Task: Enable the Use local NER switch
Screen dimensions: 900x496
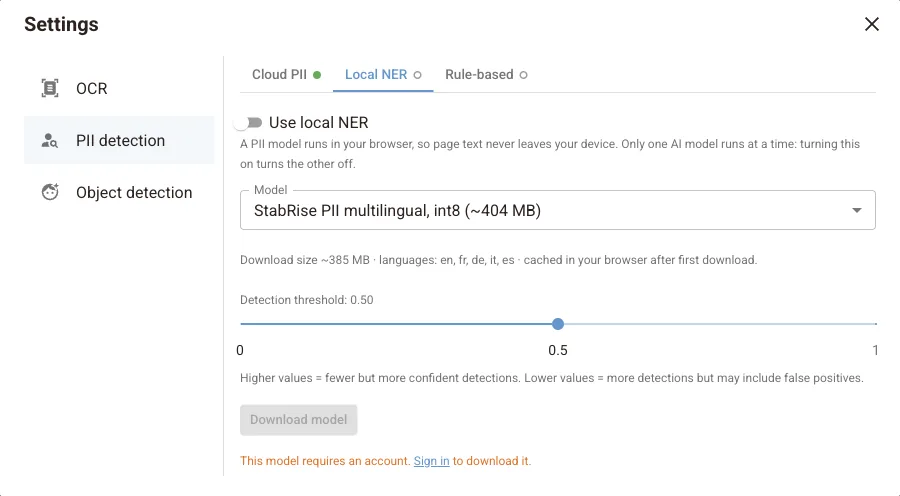Action: [x=248, y=122]
